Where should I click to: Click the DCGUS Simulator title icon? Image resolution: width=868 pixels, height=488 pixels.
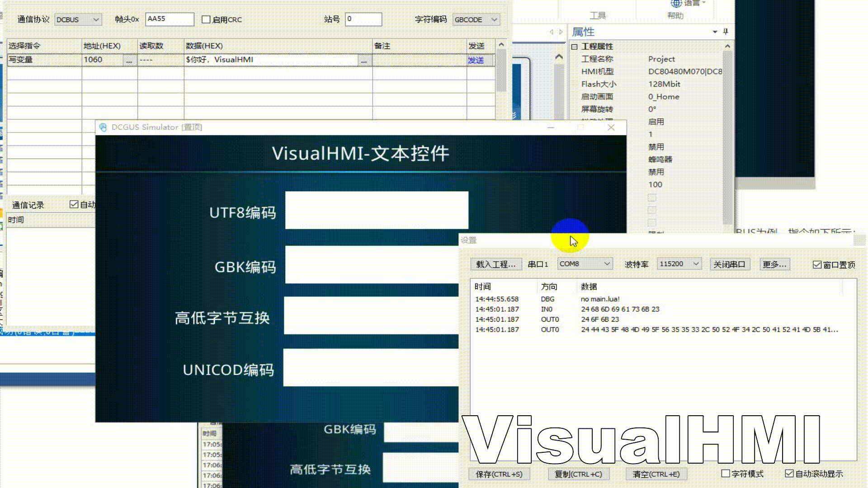(x=103, y=127)
